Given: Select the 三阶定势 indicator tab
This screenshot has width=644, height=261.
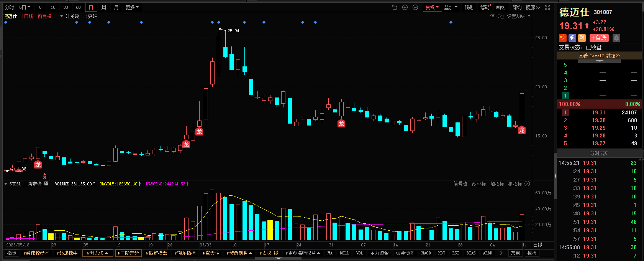Looking at the screenshot, I should point(128,253).
